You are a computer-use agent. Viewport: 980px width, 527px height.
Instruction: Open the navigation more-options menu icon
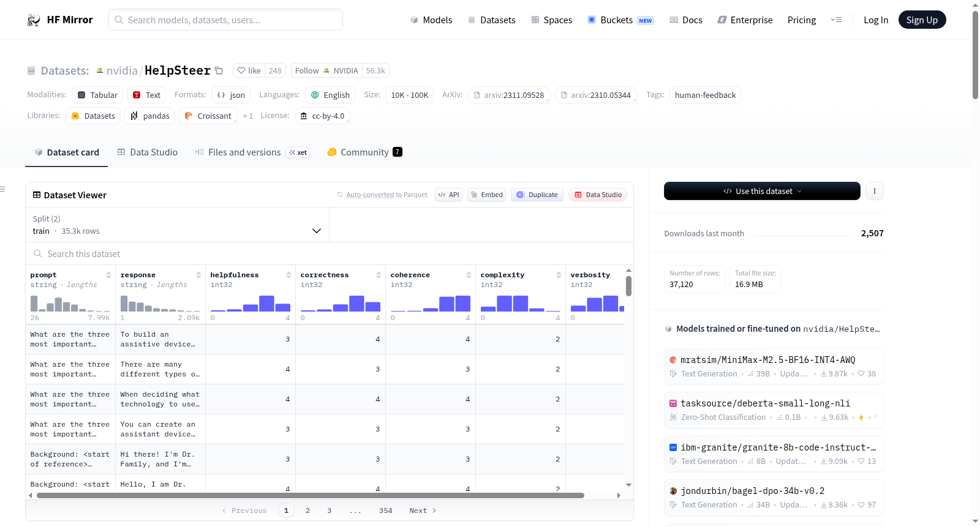point(836,20)
